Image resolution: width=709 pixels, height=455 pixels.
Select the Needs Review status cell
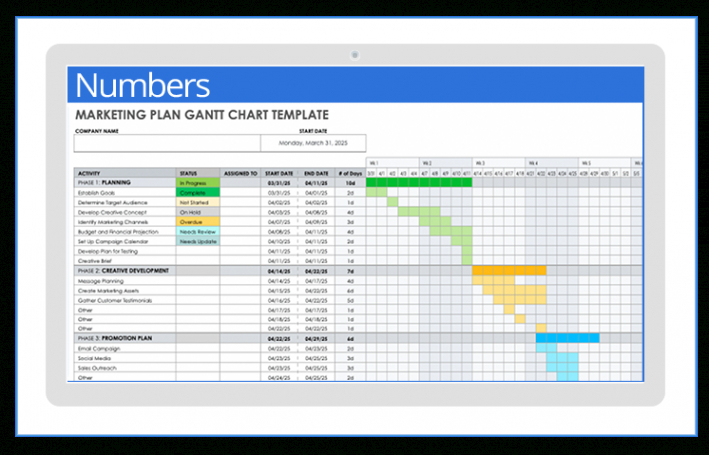click(x=199, y=231)
